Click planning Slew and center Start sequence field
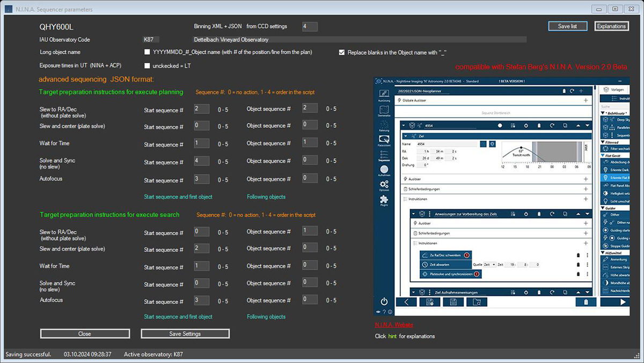 pos(202,126)
